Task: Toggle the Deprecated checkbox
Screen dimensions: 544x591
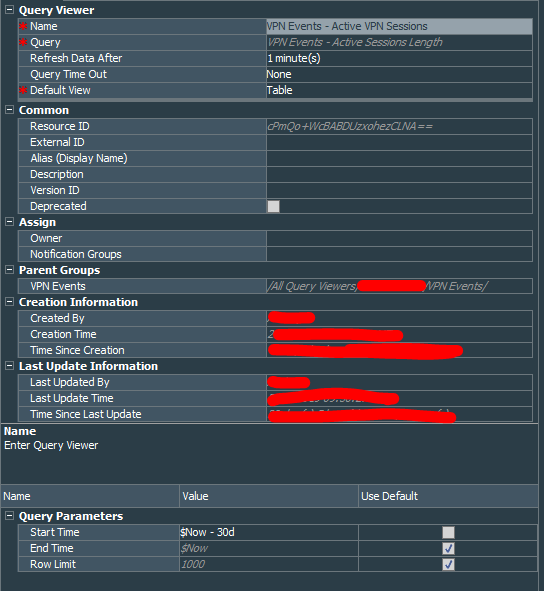Action: tap(273, 207)
